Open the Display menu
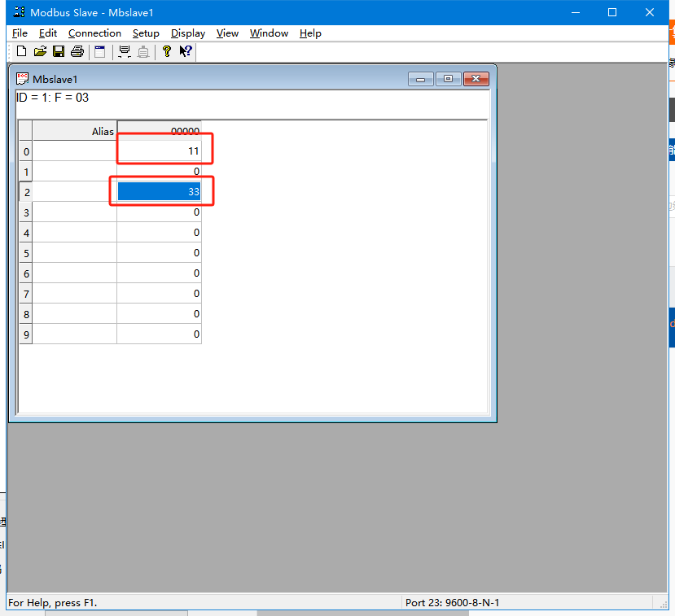Screen dimensions: 675x616 coord(188,33)
